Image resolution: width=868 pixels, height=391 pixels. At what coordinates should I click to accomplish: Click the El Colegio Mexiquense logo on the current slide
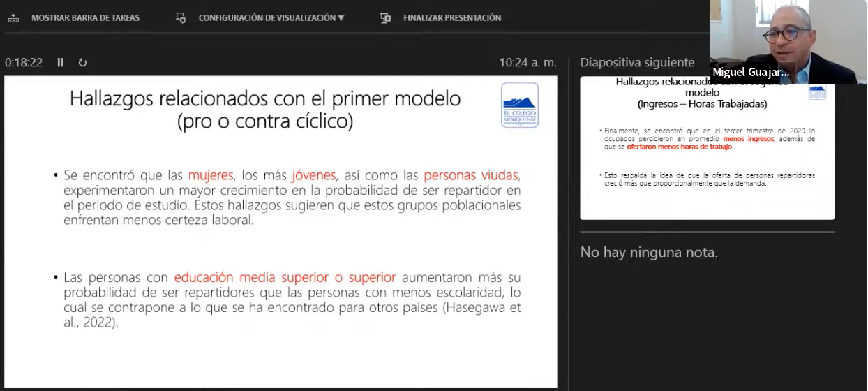(520, 105)
